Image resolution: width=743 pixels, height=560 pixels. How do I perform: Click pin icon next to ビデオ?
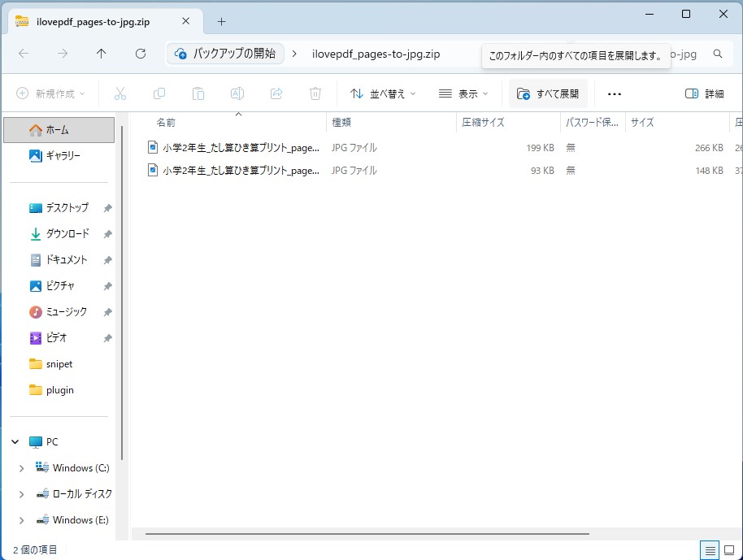[x=107, y=338]
